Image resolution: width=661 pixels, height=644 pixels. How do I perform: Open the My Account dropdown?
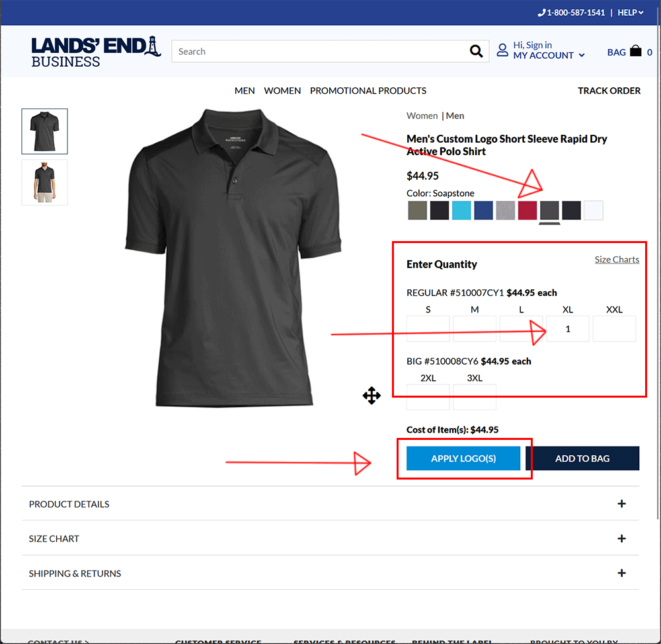(x=549, y=55)
